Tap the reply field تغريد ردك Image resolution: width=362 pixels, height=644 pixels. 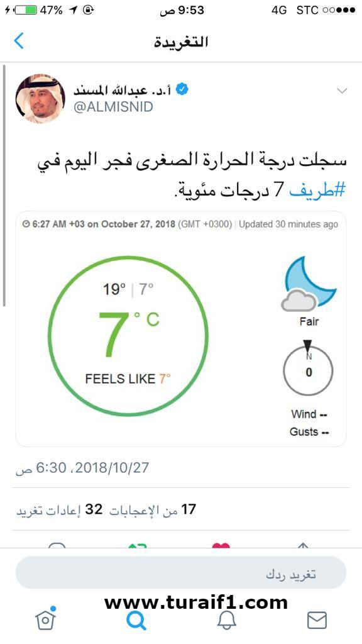click(x=181, y=574)
